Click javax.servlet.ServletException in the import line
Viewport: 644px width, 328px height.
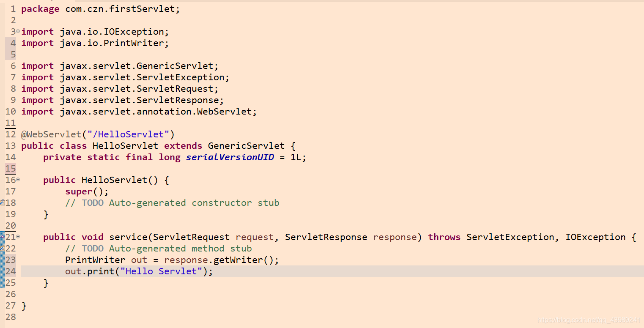point(142,77)
